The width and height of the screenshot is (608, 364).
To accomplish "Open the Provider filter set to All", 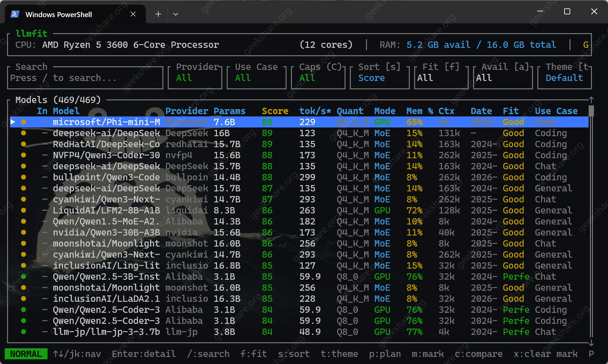I will coord(195,78).
